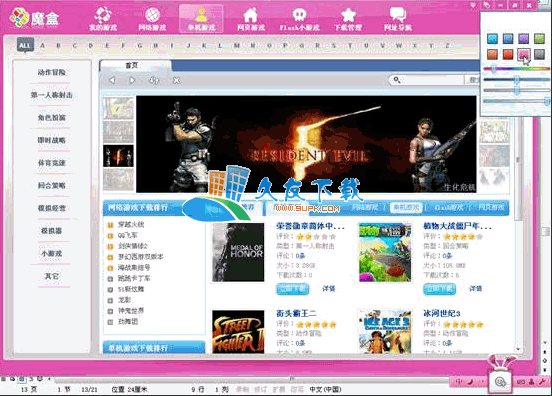Click 详情 link for Medal of Honor
Image resolution: width=552 pixels, height=396 pixels.
click(329, 289)
